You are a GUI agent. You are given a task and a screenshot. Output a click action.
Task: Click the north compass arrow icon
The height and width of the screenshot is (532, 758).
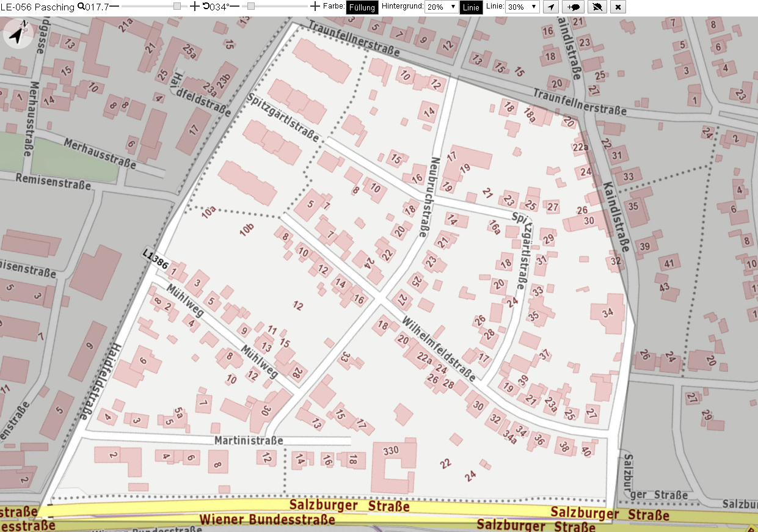17,34
